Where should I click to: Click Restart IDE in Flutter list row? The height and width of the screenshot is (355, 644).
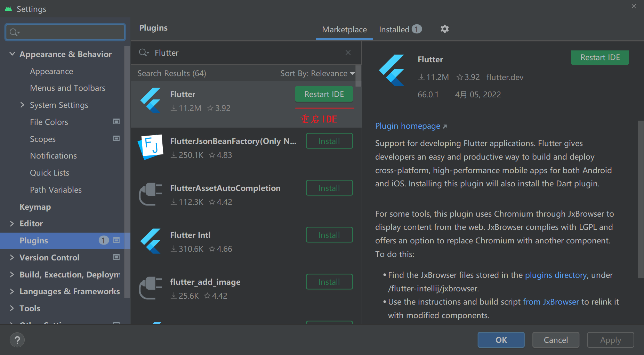pyautogui.click(x=324, y=94)
